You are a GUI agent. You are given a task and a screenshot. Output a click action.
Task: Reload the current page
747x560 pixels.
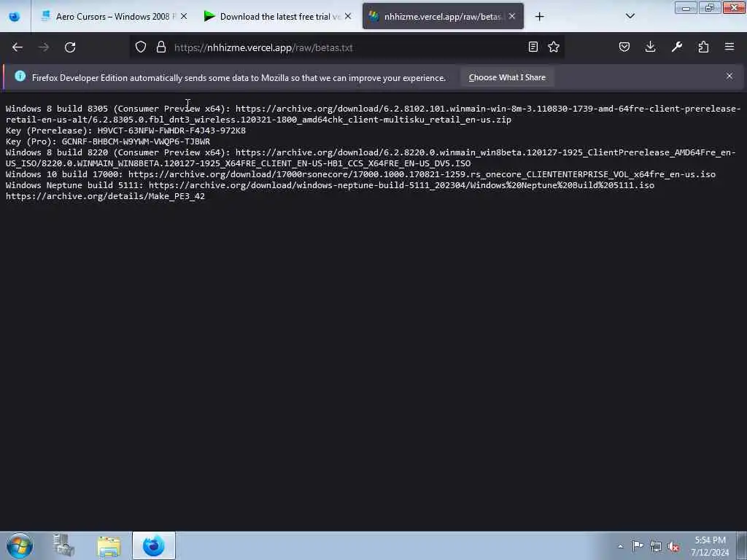pos(70,47)
